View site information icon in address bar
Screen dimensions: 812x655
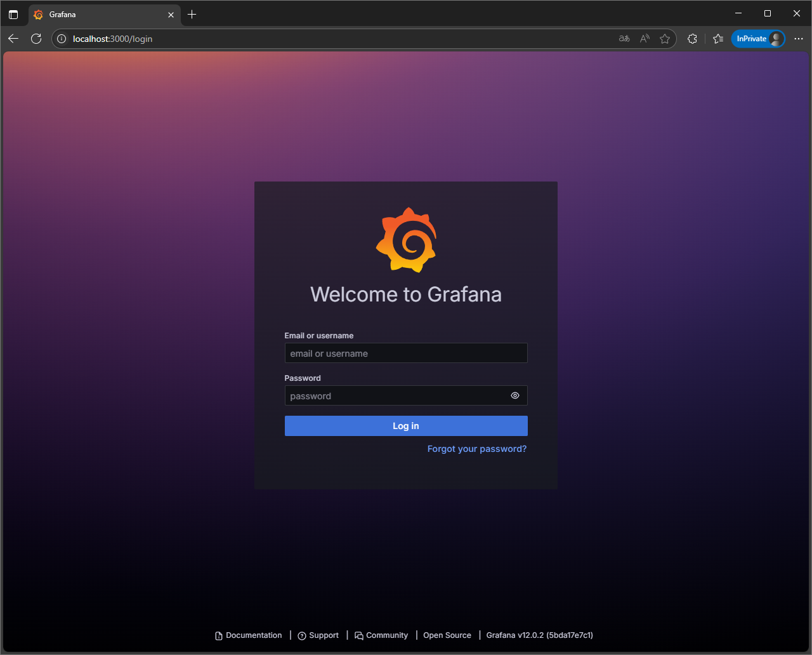click(62, 39)
